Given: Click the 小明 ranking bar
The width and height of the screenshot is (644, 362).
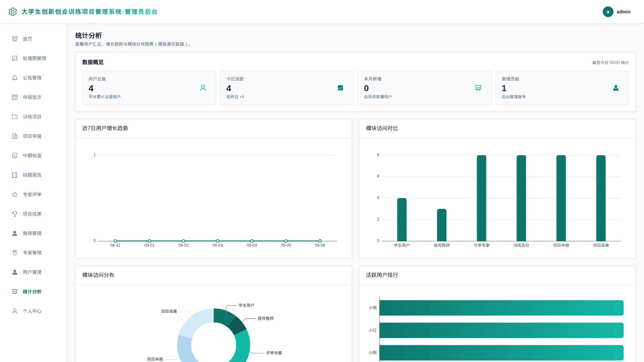Looking at the screenshot, I should click(501, 308).
